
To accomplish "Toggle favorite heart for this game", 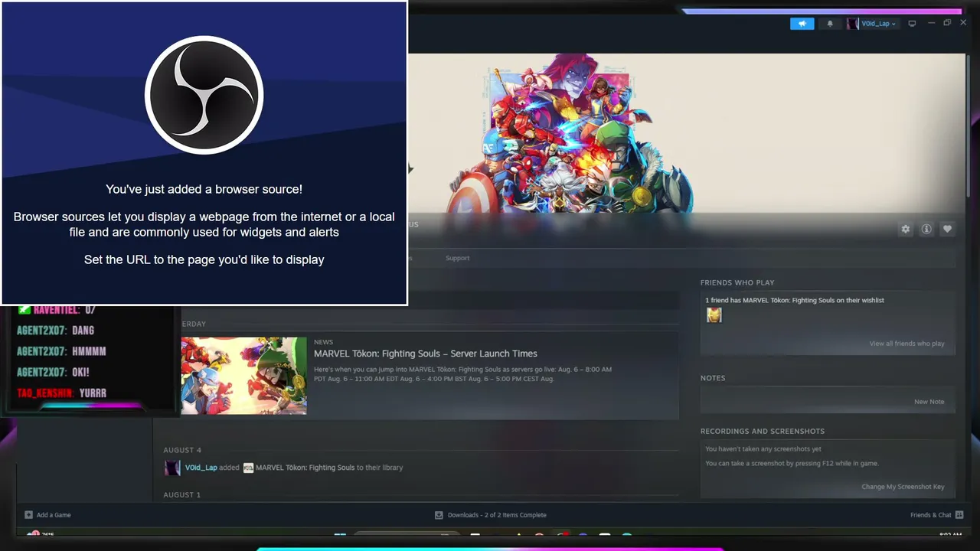I will (947, 229).
